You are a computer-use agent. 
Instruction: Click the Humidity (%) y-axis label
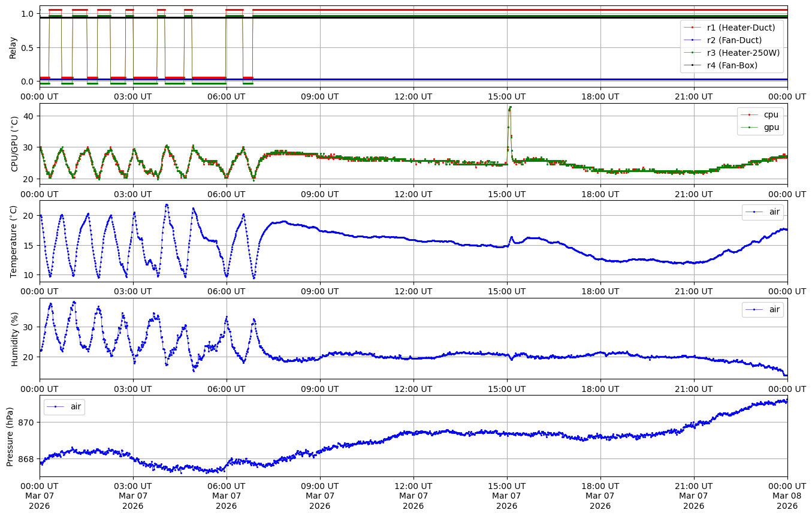point(14,339)
